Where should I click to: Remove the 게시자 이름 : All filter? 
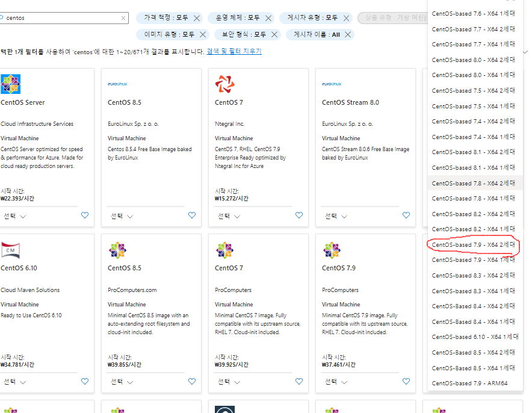point(348,34)
